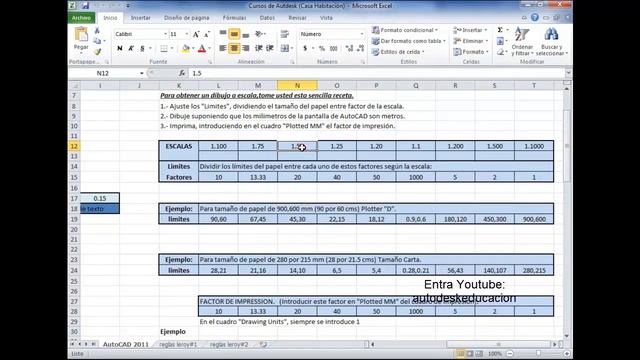
Task: Expand Dar formato como tabla menu
Action: tap(409, 41)
